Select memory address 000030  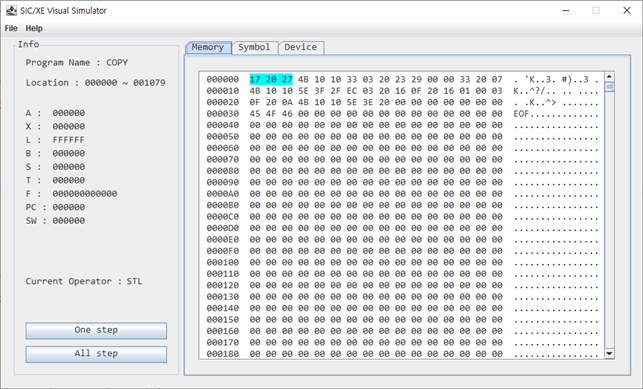click(223, 114)
